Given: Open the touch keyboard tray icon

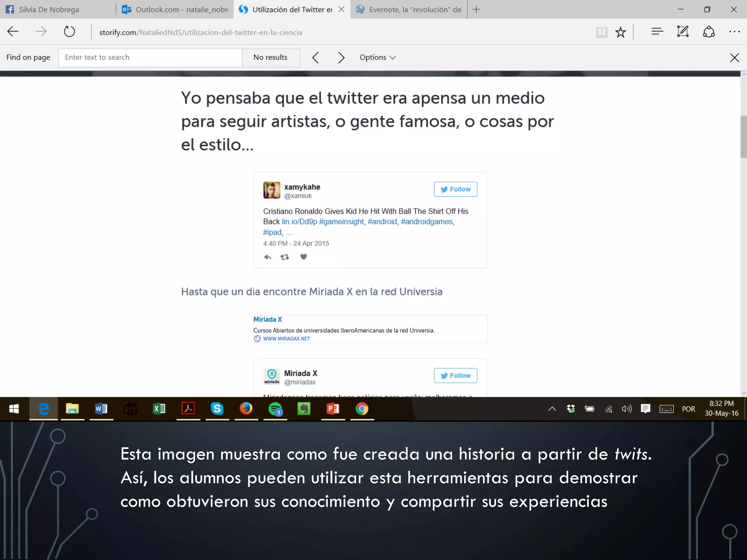Looking at the screenshot, I should pyautogui.click(x=666, y=409).
